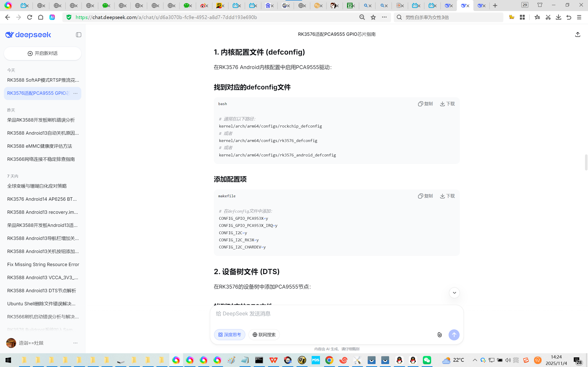588x367 pixels.
Task: Collapse the DeepSeek sidebar panel
Action: [x=79, y=35]
